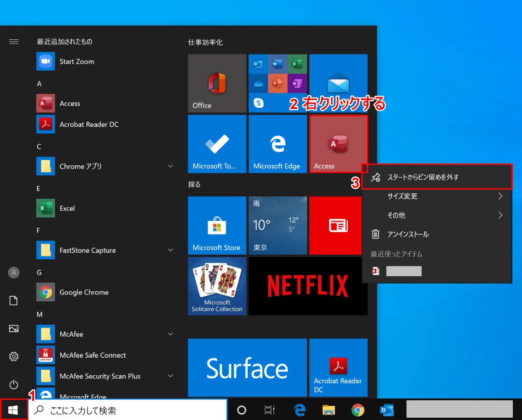Open Excel in the Office apps tile folder

[x=297, y=64]
